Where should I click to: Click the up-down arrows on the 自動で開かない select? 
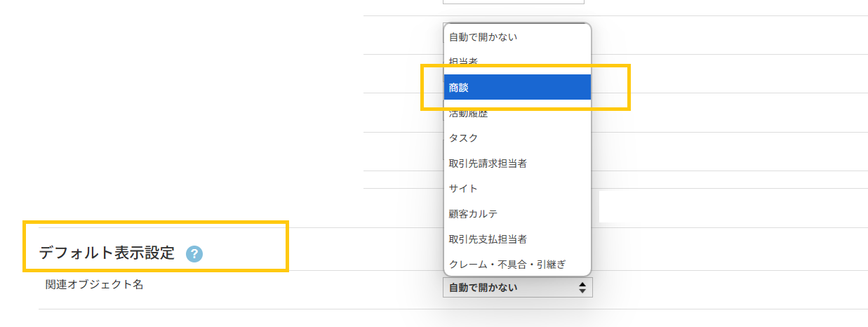click(582, 287)
